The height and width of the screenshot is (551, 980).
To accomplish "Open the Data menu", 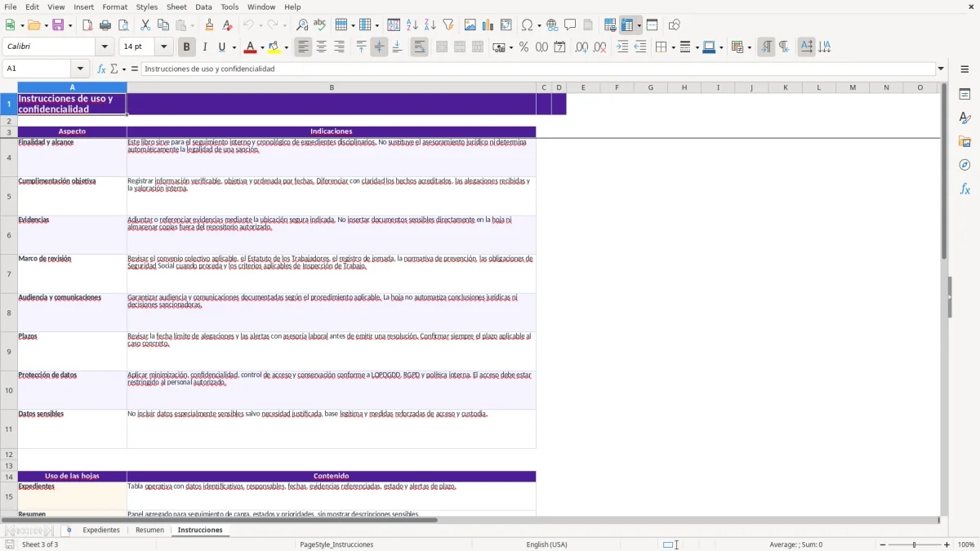I will pos(203,7).
